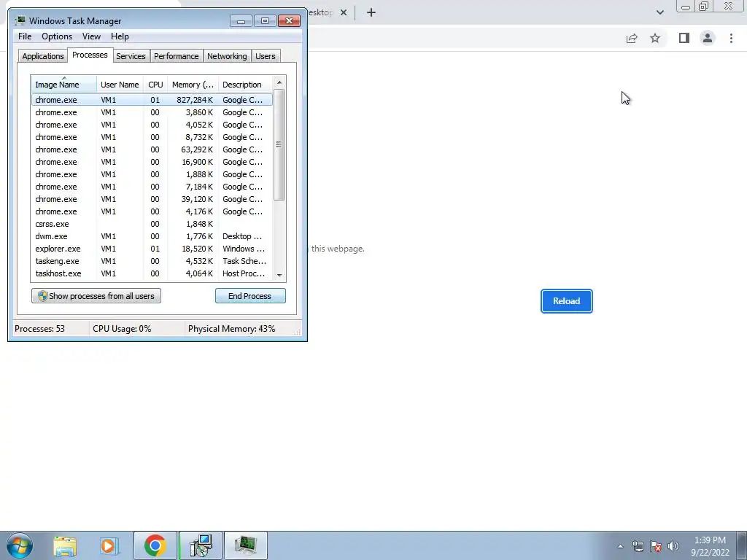Click Show processes from all users
Image resolution: width=747 pixels, height=560 pixels.
[96, 296]
